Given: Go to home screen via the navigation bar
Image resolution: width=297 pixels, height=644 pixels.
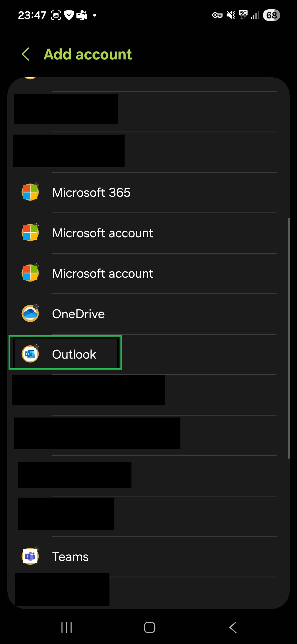Looking at the screenshot, I should click(150, 627).
